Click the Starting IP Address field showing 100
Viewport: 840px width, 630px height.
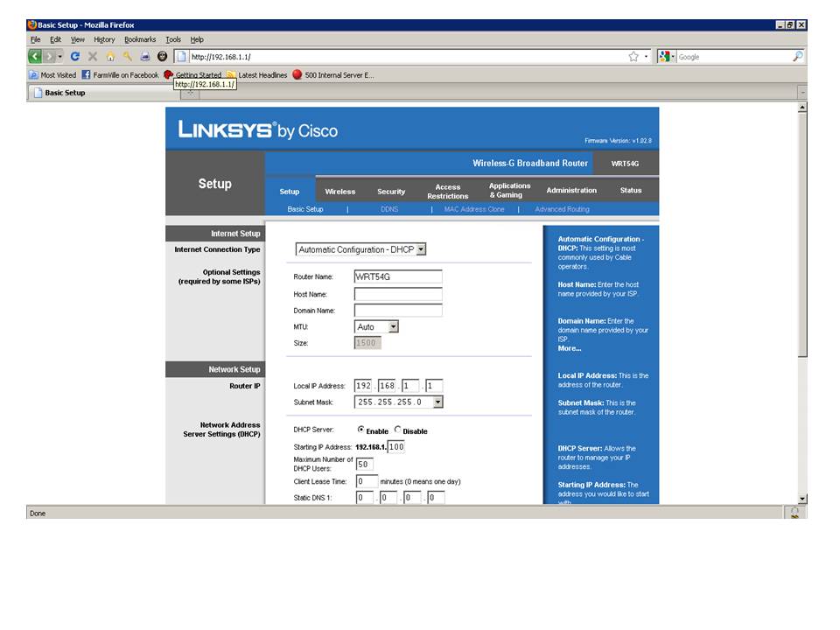pos(395,447)
